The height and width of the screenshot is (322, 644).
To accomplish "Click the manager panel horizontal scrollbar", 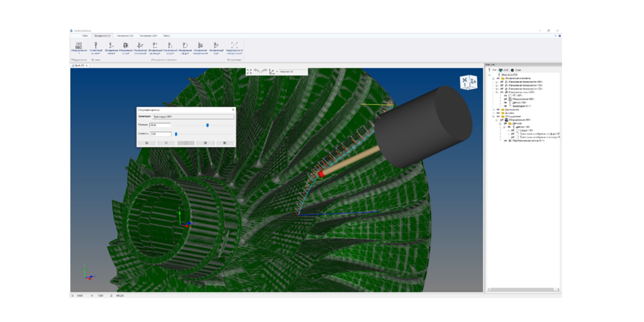I will (x=522, y=290).
